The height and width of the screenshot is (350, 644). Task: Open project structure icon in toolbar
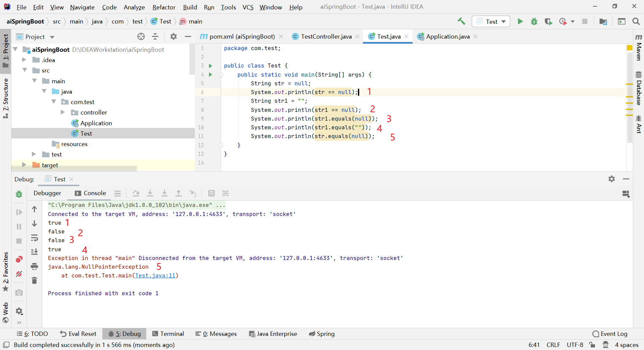[603, 21]
